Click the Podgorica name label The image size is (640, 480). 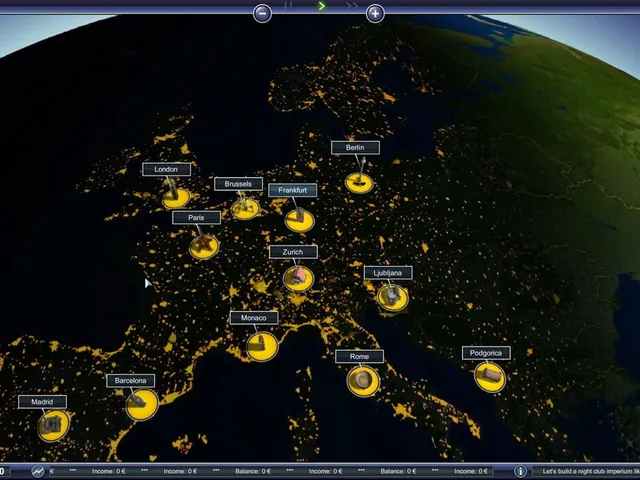486,353
